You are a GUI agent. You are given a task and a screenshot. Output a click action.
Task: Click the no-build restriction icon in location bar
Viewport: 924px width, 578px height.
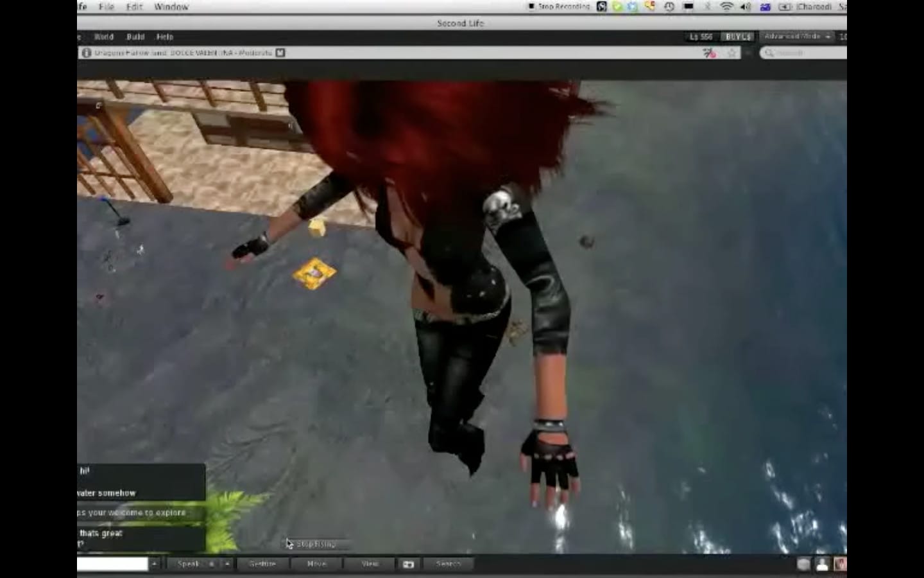[709, 53]
